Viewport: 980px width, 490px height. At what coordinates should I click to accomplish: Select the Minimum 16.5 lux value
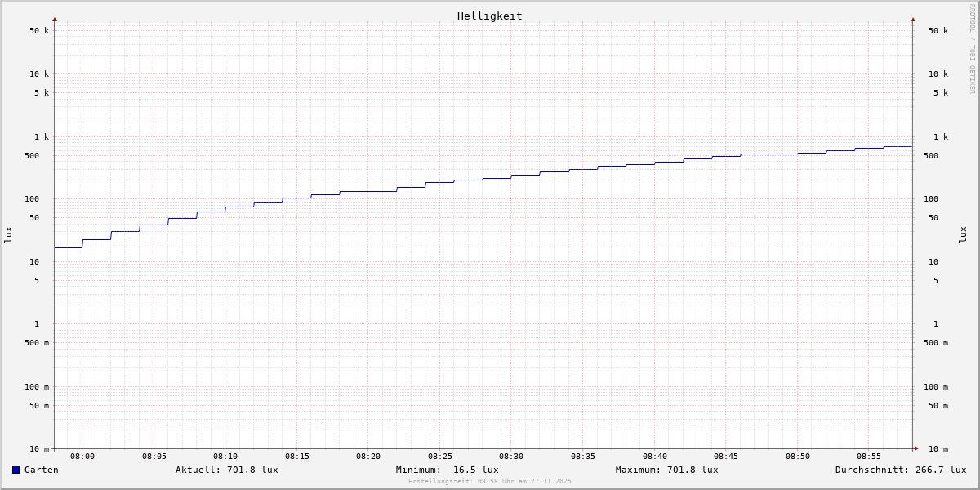447,470
